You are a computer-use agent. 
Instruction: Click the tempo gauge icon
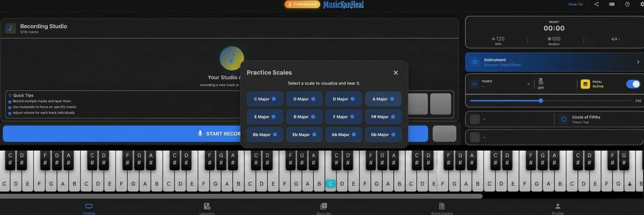[x=474, y=84]
